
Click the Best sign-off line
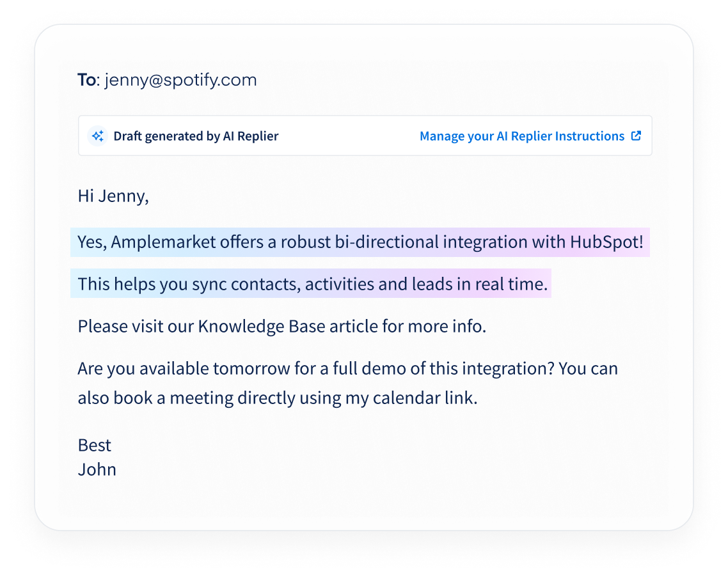[95, 445]
